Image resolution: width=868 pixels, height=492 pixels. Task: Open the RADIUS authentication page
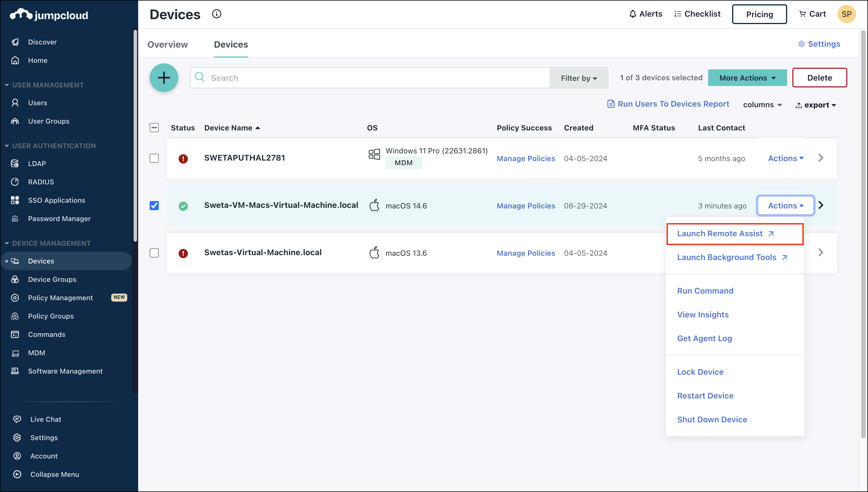pyautogui.click(x=41, y=181)
